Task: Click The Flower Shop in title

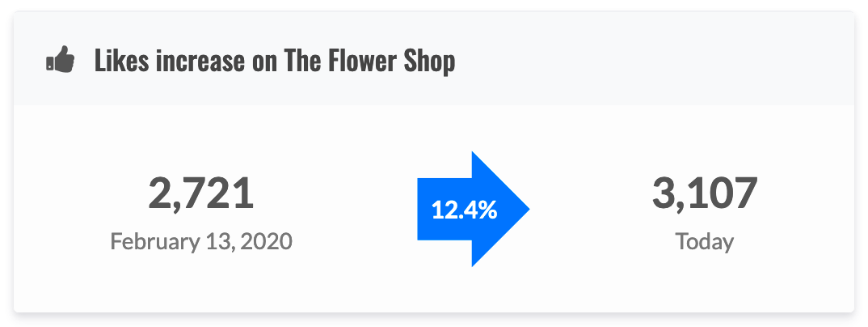Action: [370, 60]
